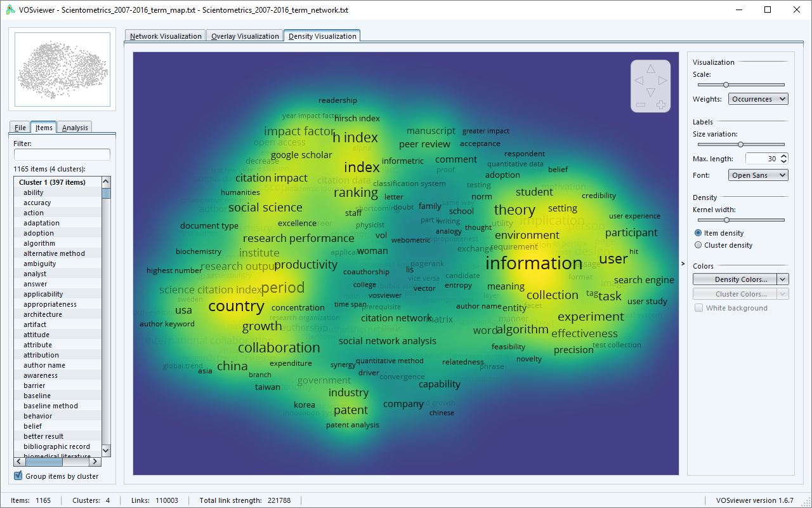Collapse the right options panel arrow
This screenshot has width=812, height=508.
683,264
